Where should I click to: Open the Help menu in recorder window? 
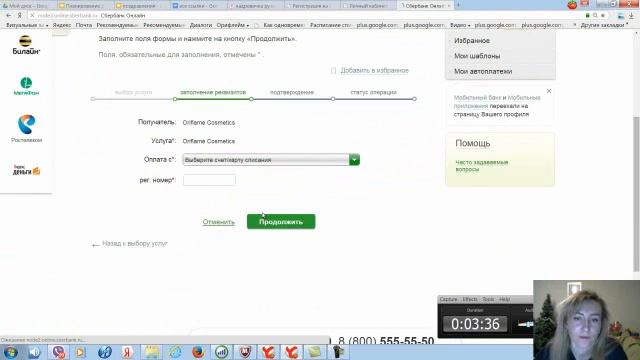(x=504, y=299)
